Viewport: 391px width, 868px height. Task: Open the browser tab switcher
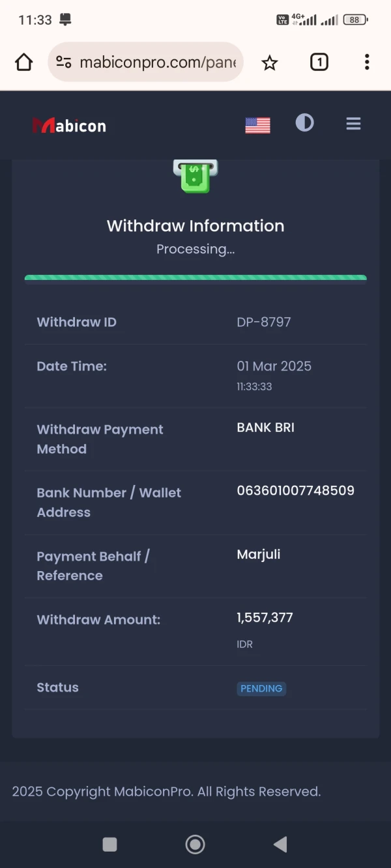pyautogui.click(x=319, y=63)
